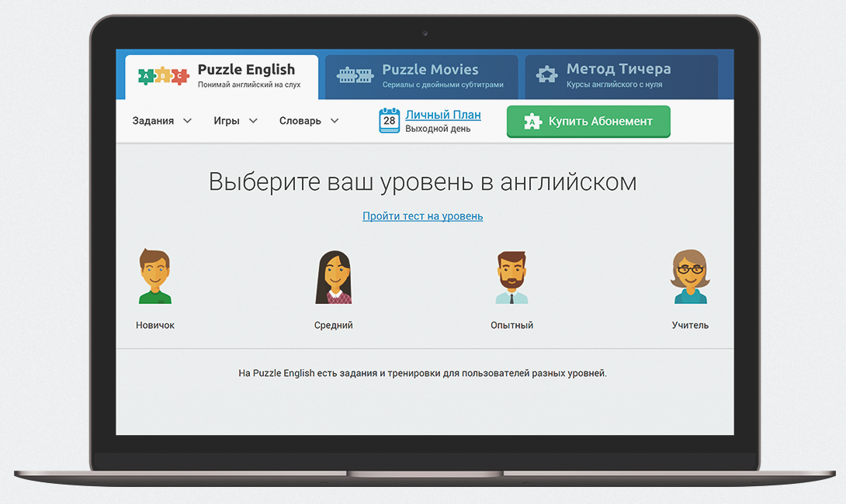Click the Купить Абонемент green button
This screenshot has height=504, width=846.
[x=588, y=122]
